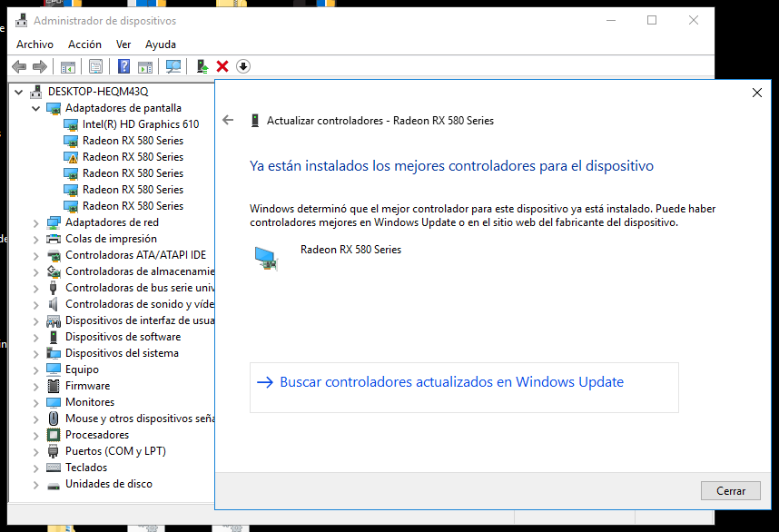Click the Cerrar button
The width and height of the screenshot is (779, 532).
(730, 491)
